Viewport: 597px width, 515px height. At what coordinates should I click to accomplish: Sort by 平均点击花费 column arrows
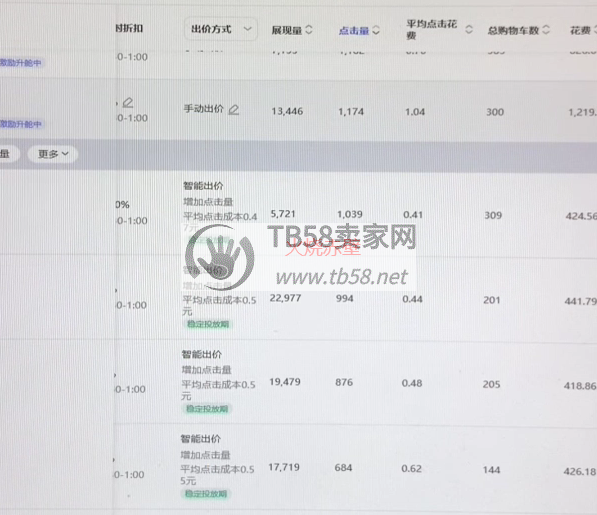[x=469, y=29]
